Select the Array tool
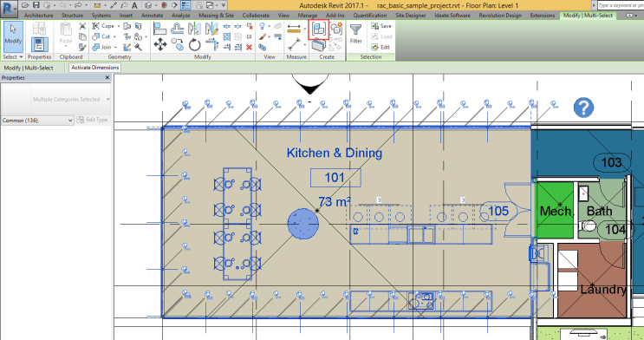 (x=227, y=36)
